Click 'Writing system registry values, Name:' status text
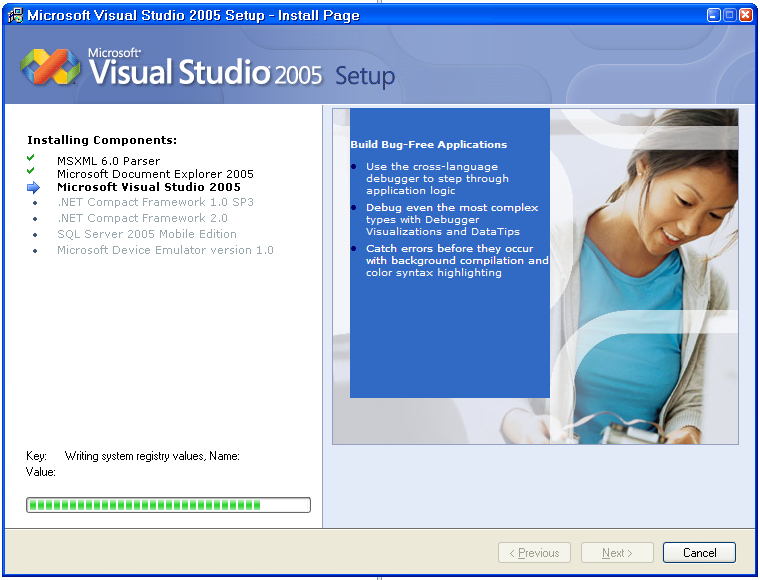The width and height of the screenshot is (760, 580). [x=152, y=456]
